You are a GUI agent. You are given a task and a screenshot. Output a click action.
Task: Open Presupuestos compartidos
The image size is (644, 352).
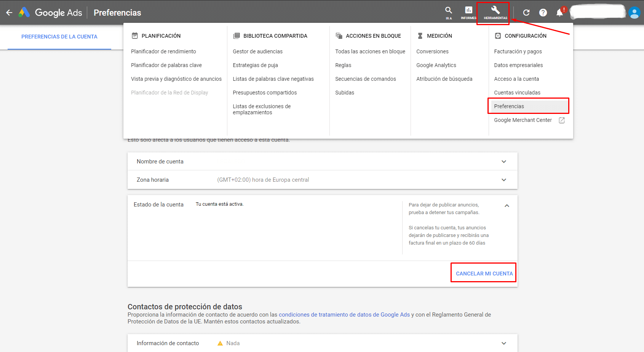(x=265, y=93)
